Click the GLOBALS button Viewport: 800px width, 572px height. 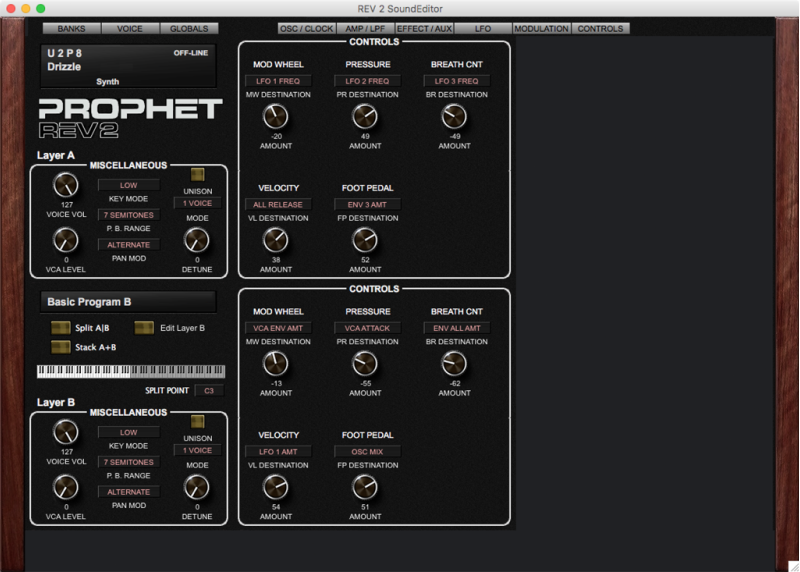click(x=188, y=29)
